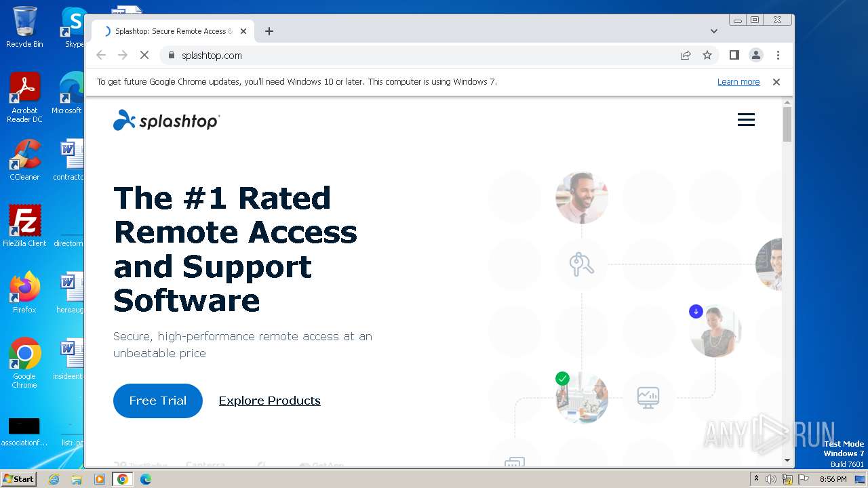
Task: Show hidden system tray icons
Action: (x=756, y=479)
